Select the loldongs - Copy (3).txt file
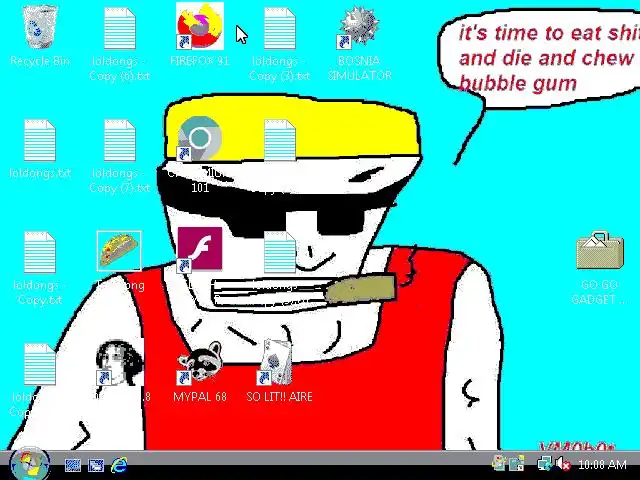 click(280, 29)
